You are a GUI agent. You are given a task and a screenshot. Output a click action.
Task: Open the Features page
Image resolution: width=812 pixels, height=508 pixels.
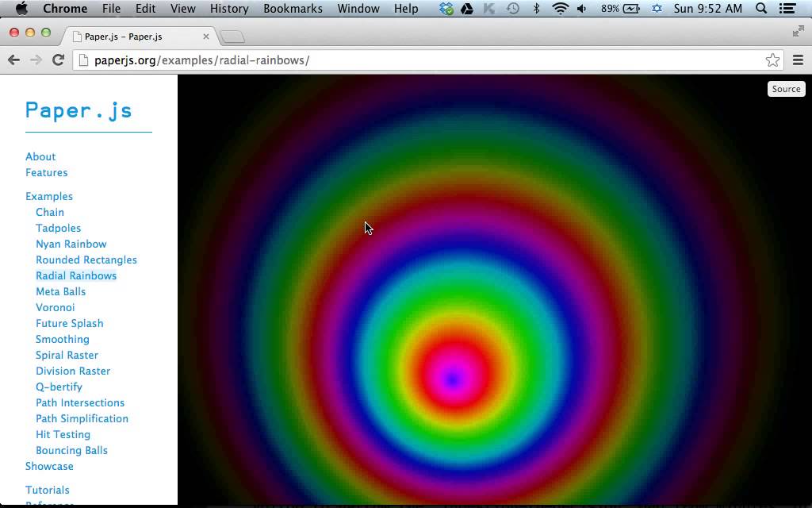tap(47, 172)
